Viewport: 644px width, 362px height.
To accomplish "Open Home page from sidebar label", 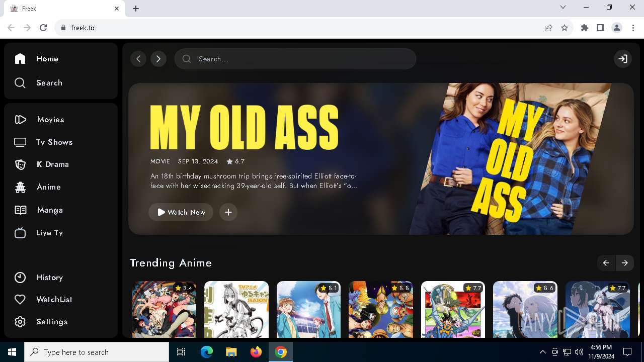I will point(47,59).
